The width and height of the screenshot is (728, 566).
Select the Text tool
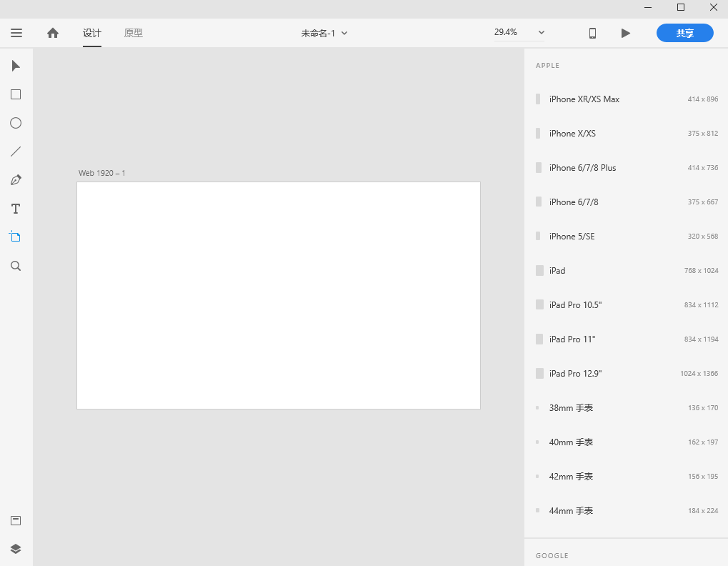(16, 209)
